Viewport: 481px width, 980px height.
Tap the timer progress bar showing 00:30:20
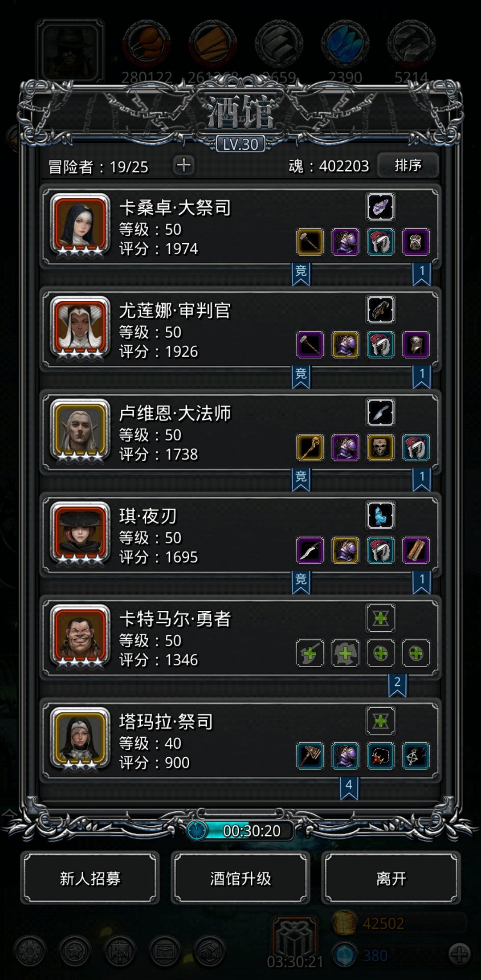pyautogui.click(x=240, y=831)
